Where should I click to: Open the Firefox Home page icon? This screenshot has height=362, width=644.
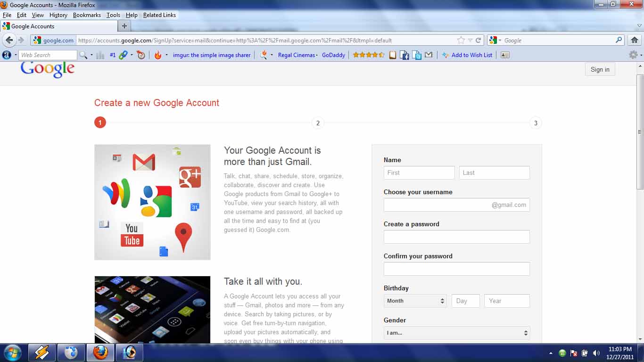tap(635, 40)
